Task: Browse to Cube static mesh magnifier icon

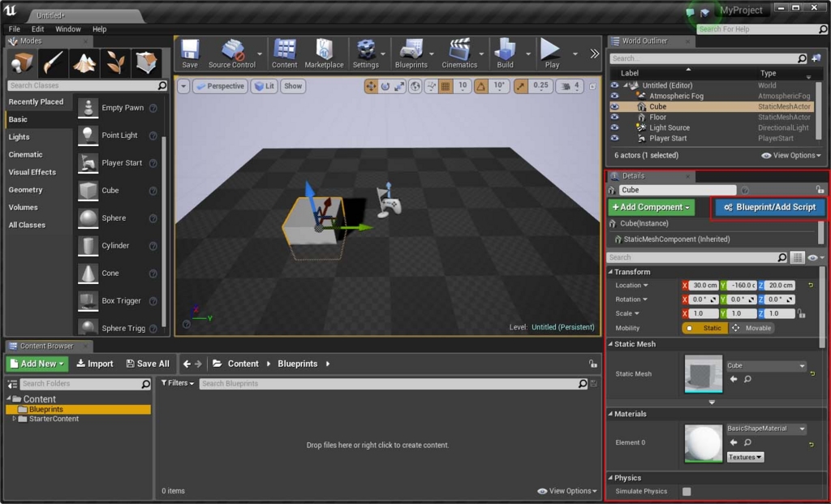Action: pos(747,379)
